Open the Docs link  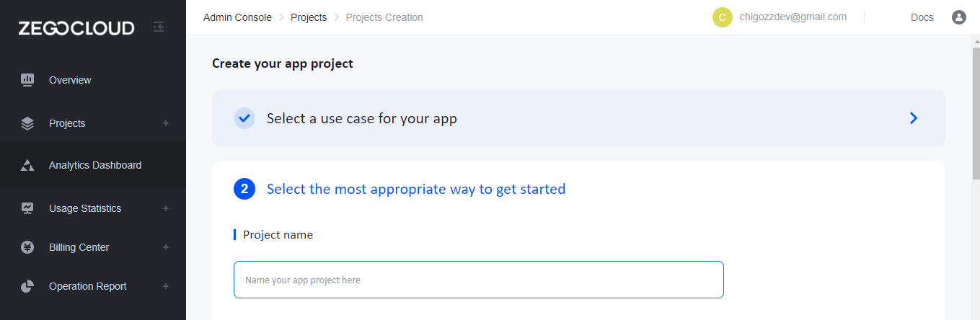pyautogui.click(x=922, y=17)
